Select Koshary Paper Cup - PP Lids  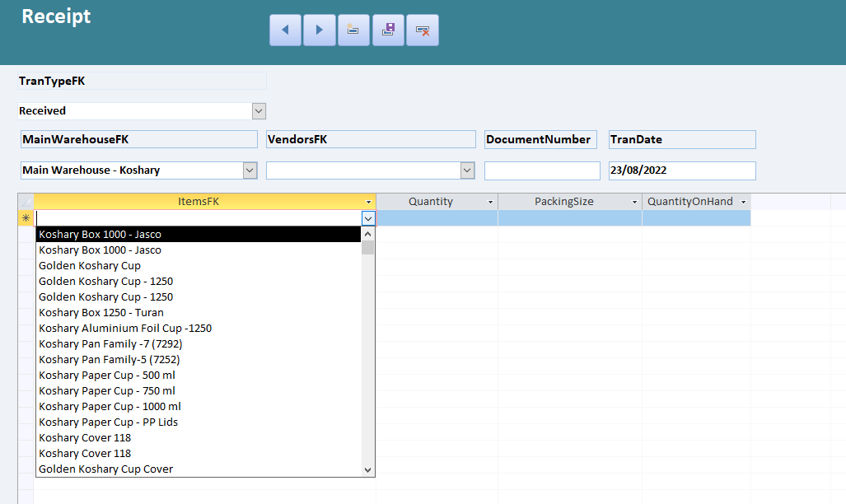tap(199, 422)
